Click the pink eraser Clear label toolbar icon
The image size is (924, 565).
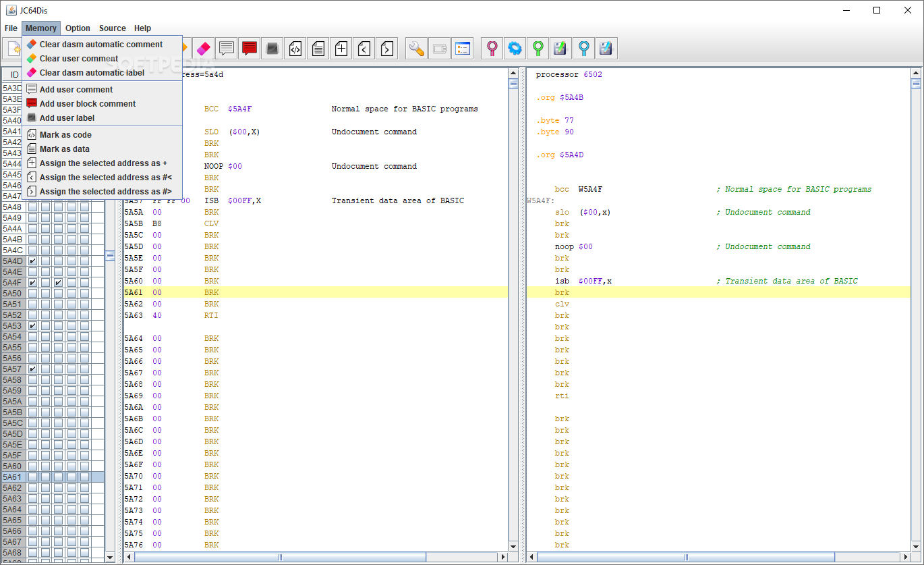point(204,49)
